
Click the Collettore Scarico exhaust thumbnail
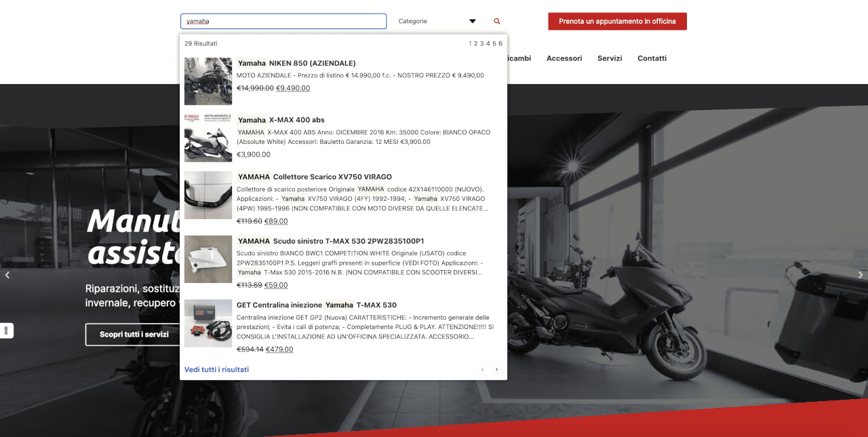click(208, 195)
